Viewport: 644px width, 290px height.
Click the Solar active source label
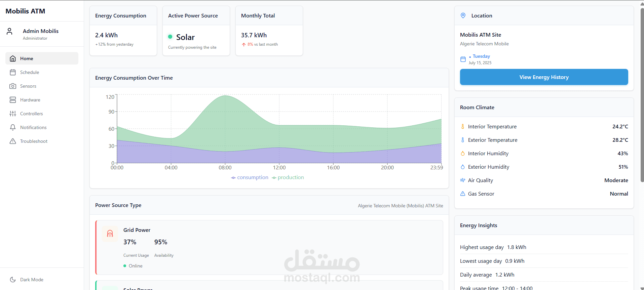pos(185,37)
